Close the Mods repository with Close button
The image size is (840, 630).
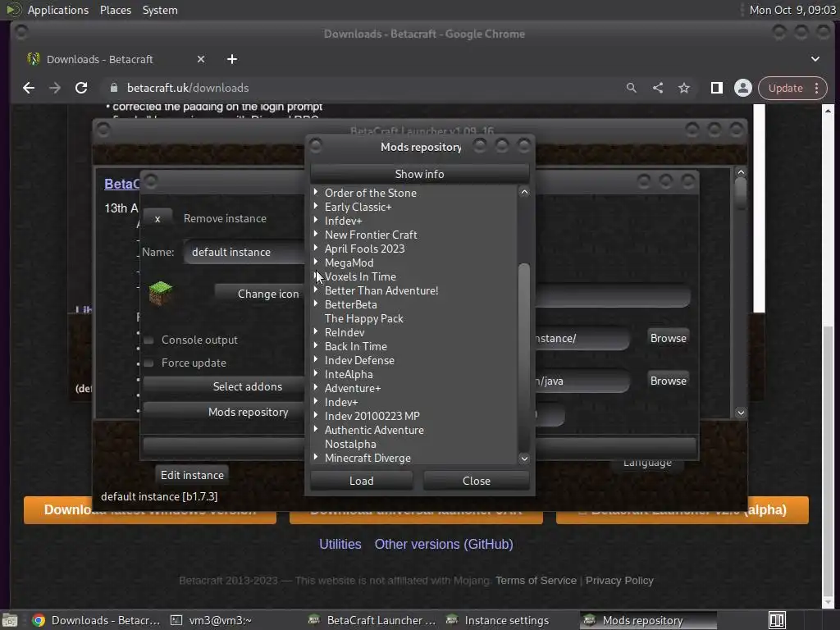[477, 481]
